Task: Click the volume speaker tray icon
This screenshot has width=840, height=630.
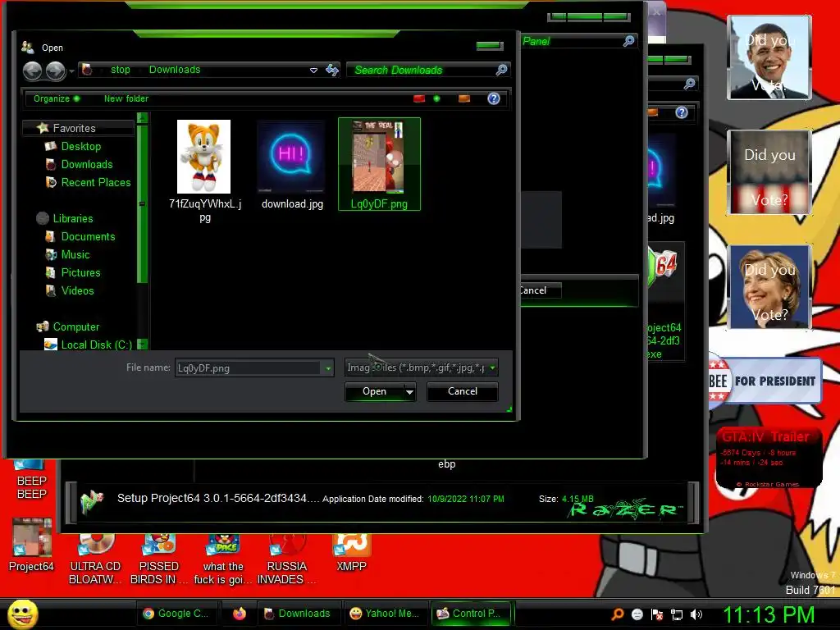Action: coord(696,615)
